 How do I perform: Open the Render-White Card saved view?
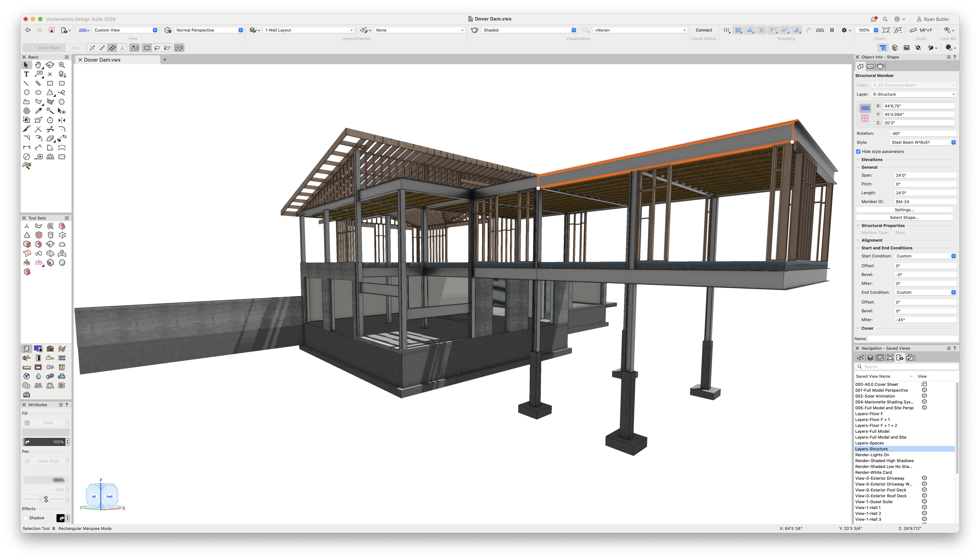[x=873, y=472]
